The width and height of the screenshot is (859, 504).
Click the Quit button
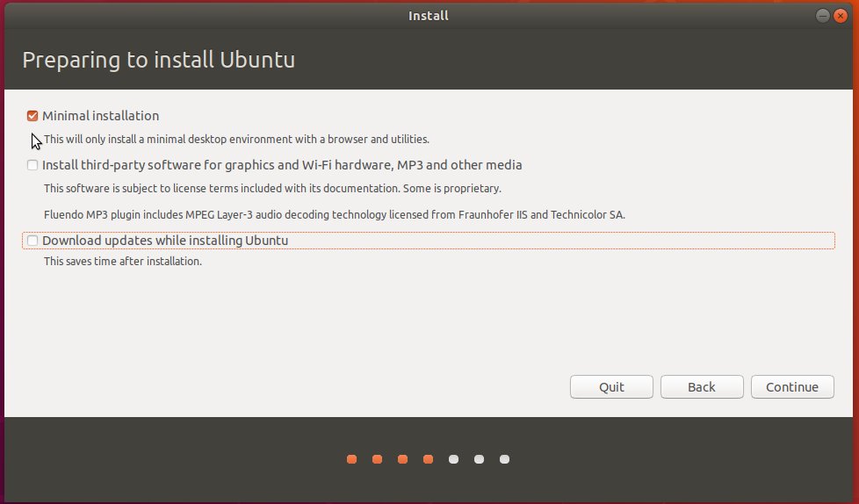(611, 386)
